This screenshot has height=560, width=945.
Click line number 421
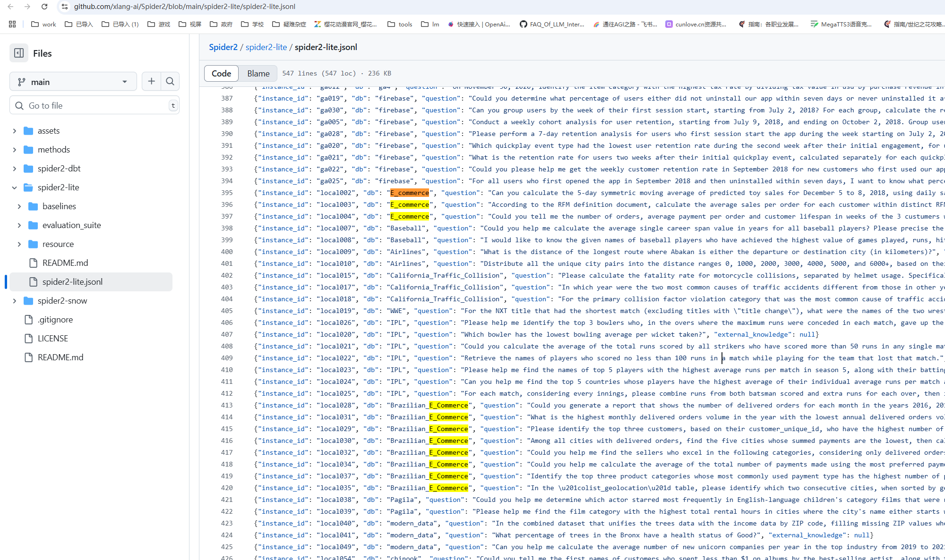coord(227,500)
